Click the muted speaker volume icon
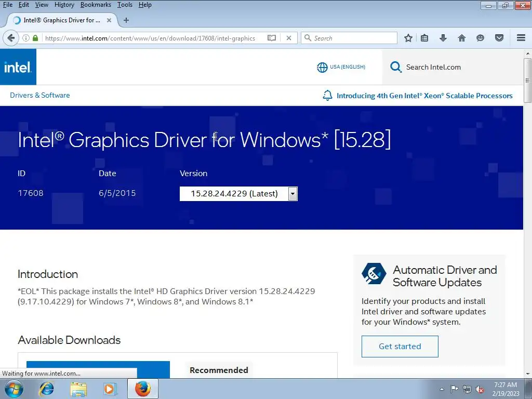Viewport: 532px width, 399px height. point(480,389)
